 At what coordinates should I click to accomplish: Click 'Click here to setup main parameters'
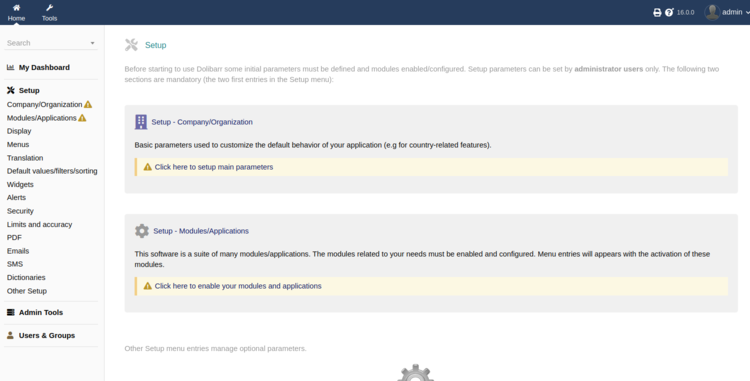click(x=214, y=167)
